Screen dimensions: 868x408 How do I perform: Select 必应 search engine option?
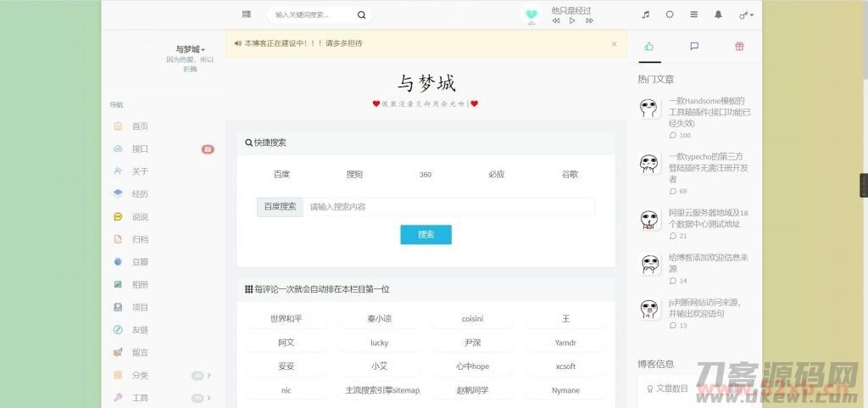pos(497,175)
